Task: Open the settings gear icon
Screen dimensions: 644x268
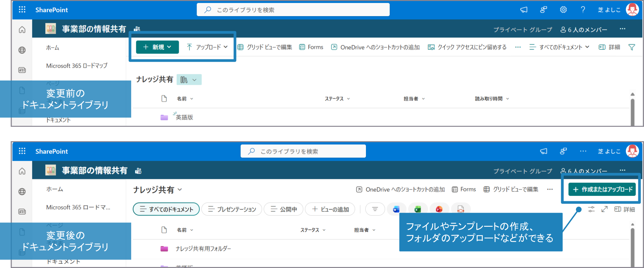Action: [x=563, y=10]
